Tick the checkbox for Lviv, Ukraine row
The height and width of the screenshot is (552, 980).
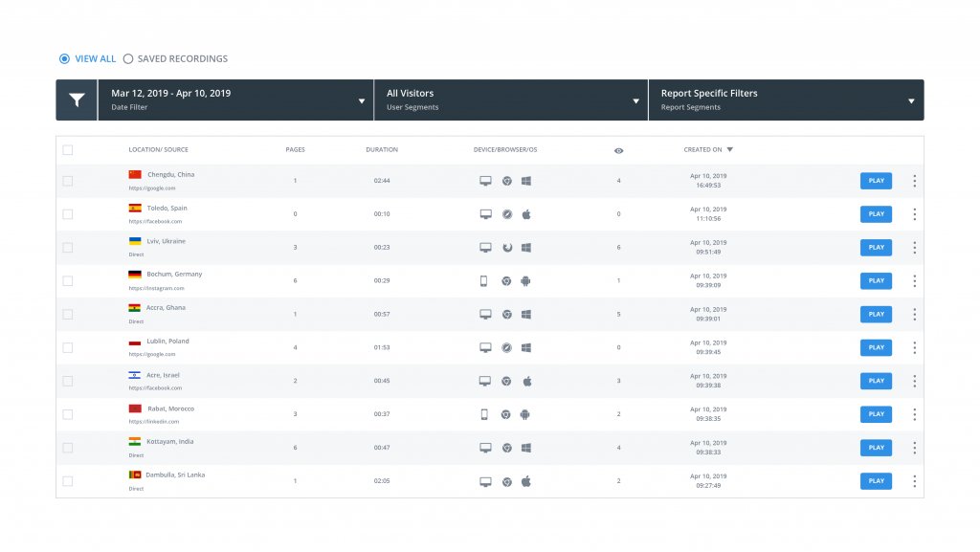click(68, 248)
